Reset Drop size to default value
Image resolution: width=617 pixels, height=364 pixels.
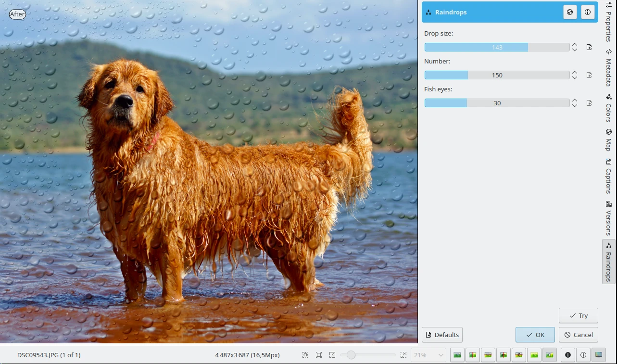click(589, 47)
